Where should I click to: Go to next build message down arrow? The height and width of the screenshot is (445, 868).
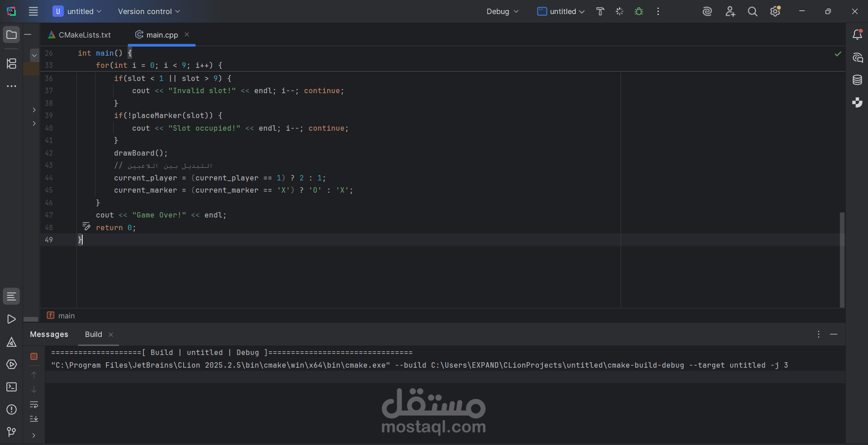(34, 389)
